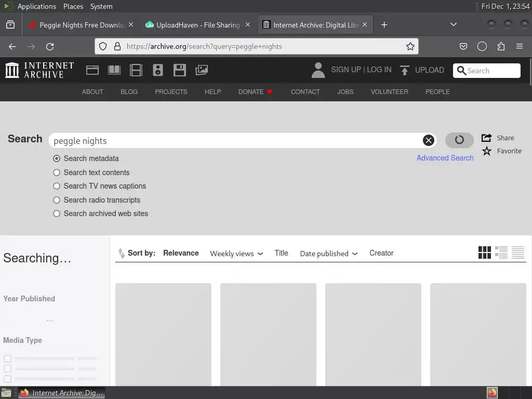This screenshot has height=399, width=532.
Task: Open the Video film strip icon
Action: (x=136, y=70)
